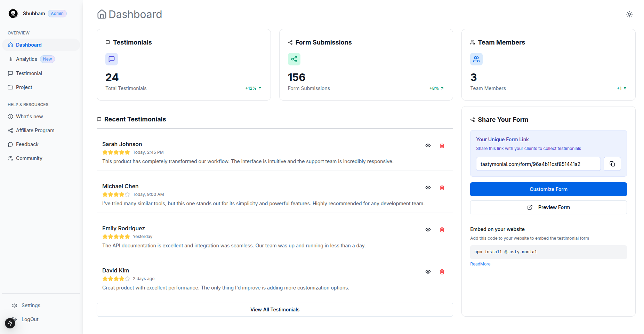Follow the ReadMore link
The width and height of the screenshot is (644, 334).
tap(480, 264)
